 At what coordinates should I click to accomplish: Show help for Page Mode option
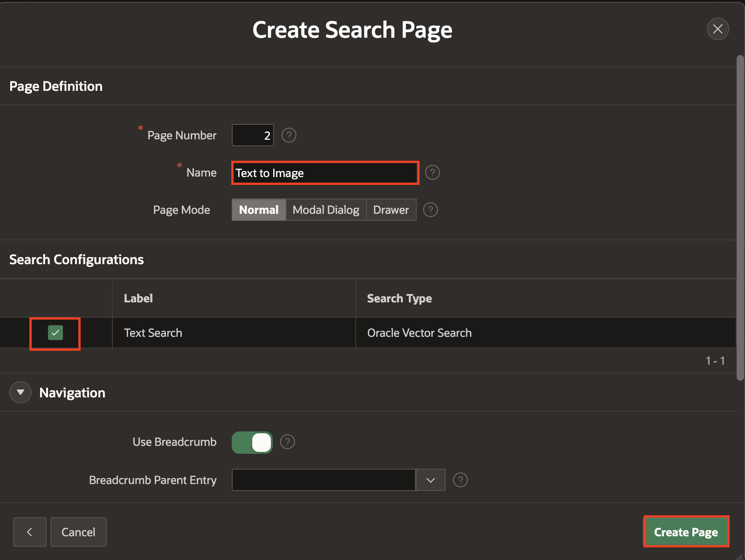[430, 210]
